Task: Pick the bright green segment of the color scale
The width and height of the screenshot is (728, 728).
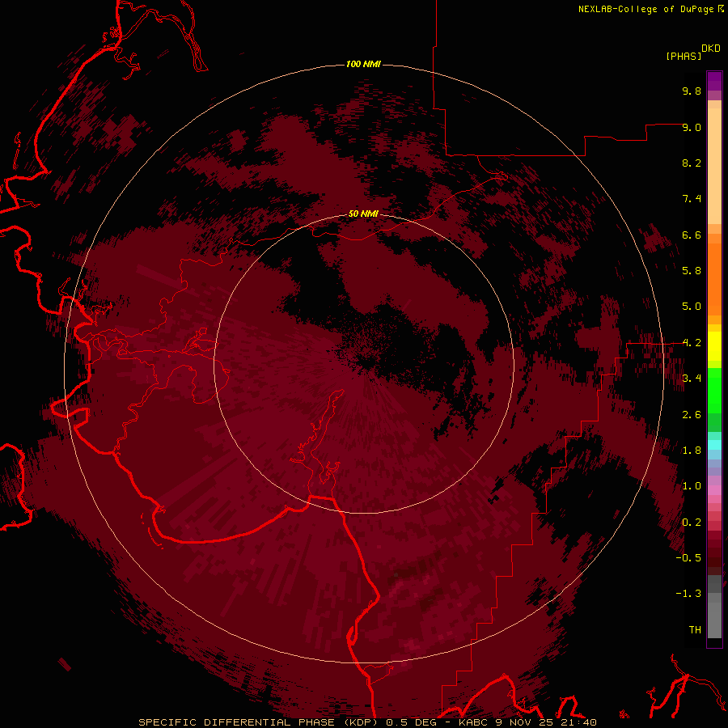Action: [714, 391]
